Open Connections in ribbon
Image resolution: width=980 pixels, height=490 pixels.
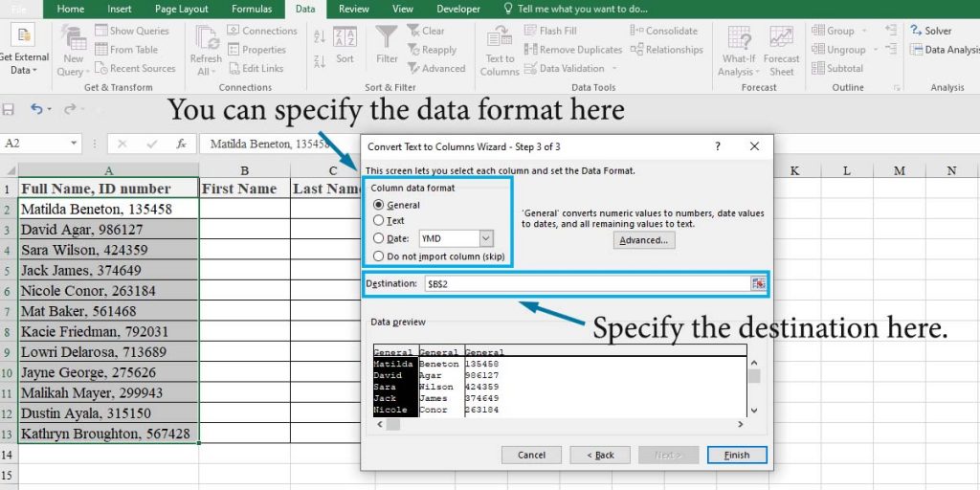pyautogui.click(x=262, y=31)
